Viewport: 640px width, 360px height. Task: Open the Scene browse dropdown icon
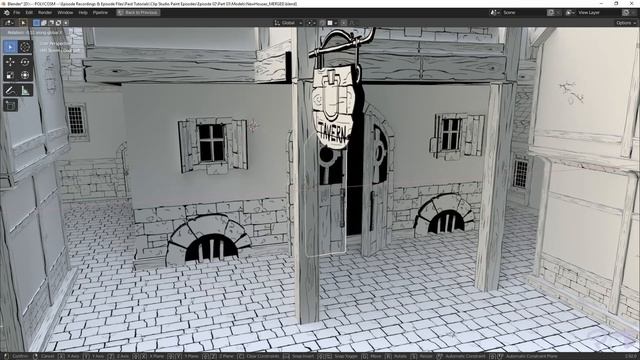click(x=494, y=13)
